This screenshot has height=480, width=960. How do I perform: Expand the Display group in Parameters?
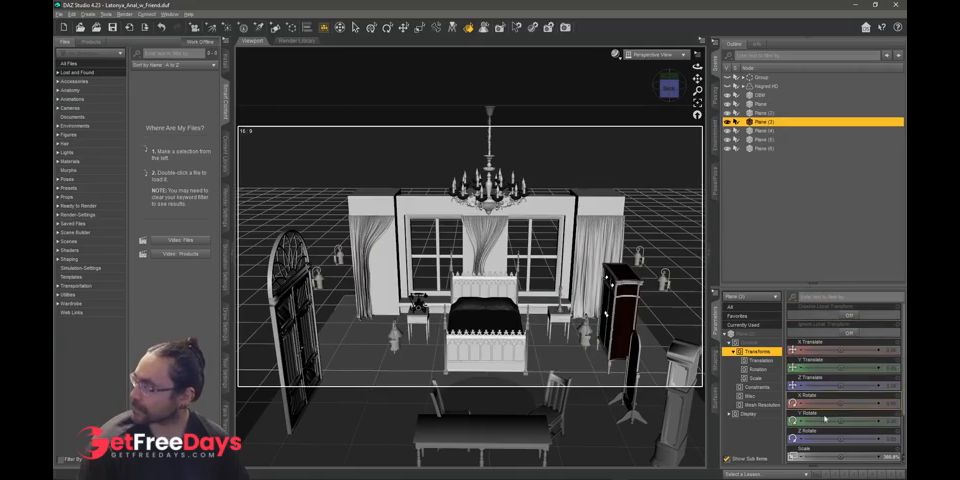[729, 414]
